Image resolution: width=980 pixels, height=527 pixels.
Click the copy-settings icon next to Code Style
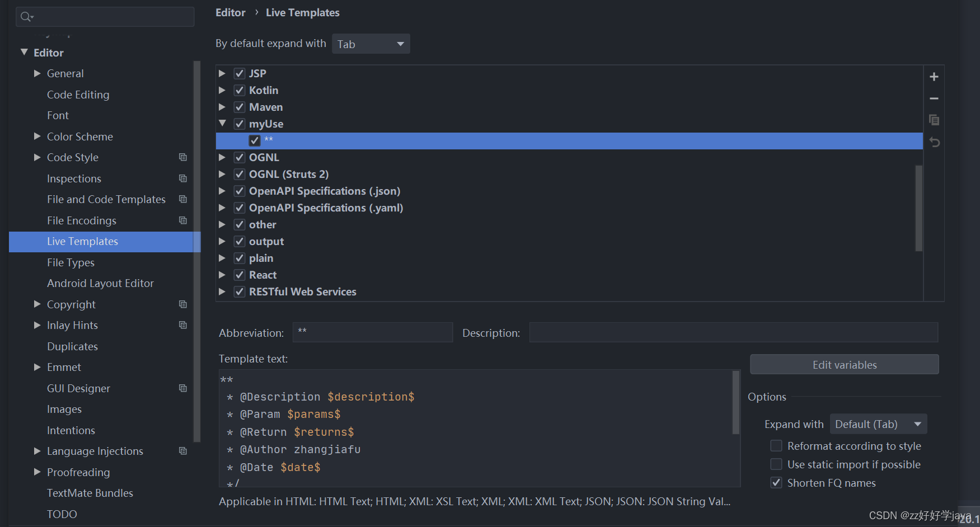182,157
